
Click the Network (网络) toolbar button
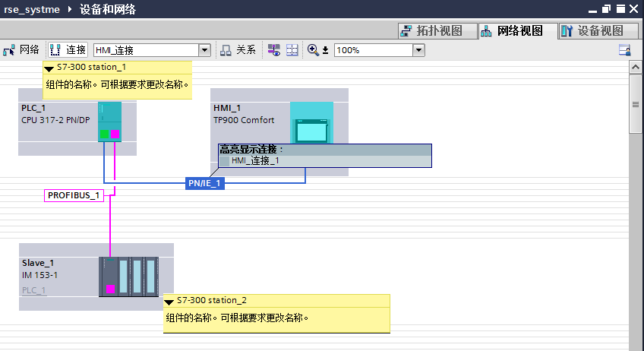tap(21, 50)
